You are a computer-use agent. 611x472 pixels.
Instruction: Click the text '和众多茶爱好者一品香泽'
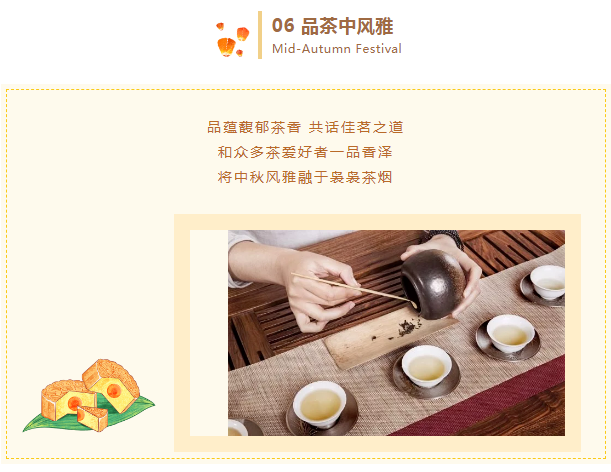[305, 152]
